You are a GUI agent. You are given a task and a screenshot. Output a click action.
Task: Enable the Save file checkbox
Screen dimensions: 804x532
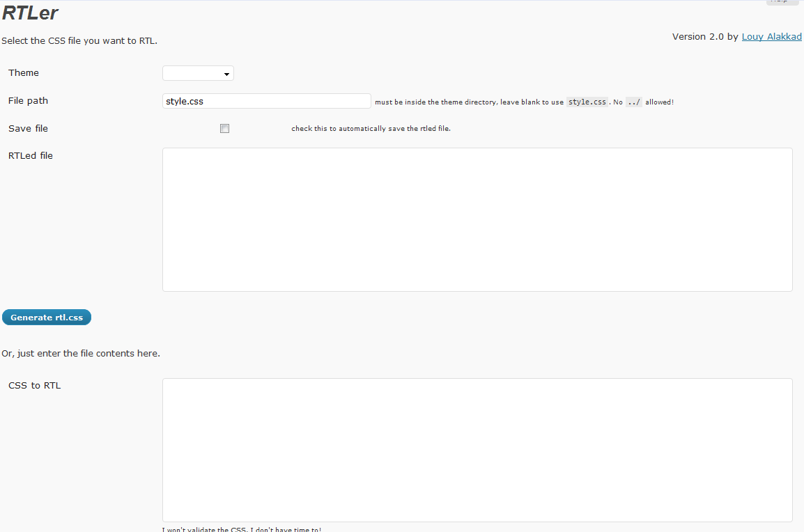[224, 129]
